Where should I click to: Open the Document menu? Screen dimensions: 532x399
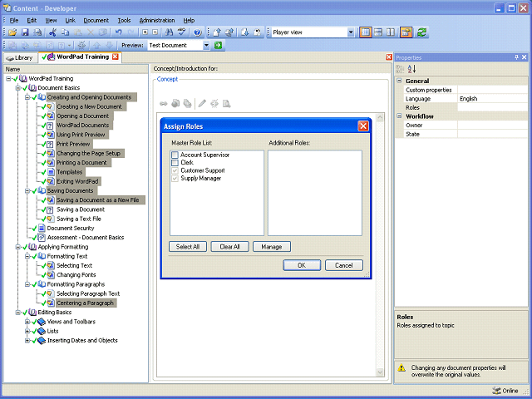click(96, 20)
